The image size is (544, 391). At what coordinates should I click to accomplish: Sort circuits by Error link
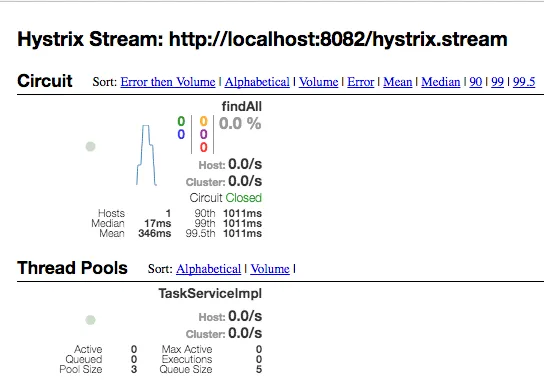pyautogui.click(x=361, y=82)
